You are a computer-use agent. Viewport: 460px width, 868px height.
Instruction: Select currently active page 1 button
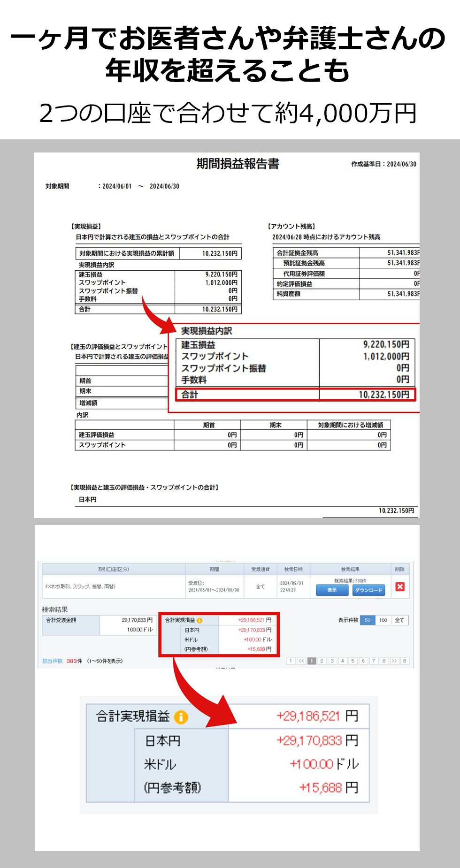(312, 661)
